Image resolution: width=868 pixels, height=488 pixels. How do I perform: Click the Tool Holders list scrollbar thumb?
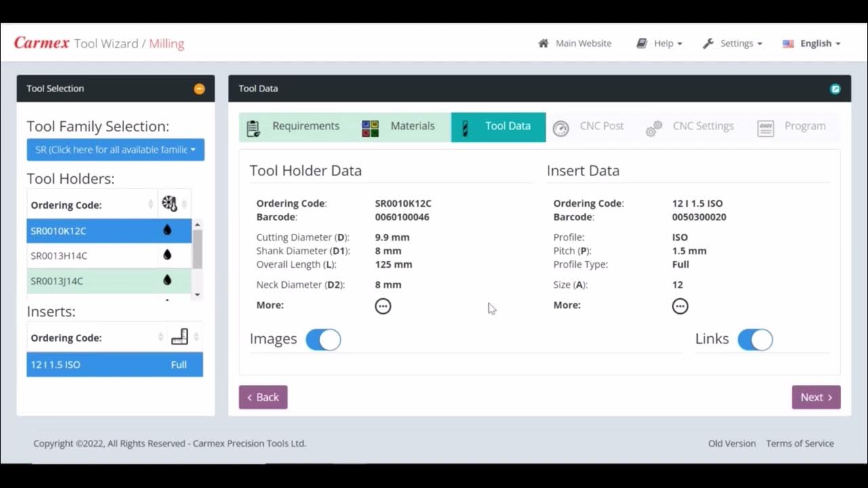(x=197, y=249)
